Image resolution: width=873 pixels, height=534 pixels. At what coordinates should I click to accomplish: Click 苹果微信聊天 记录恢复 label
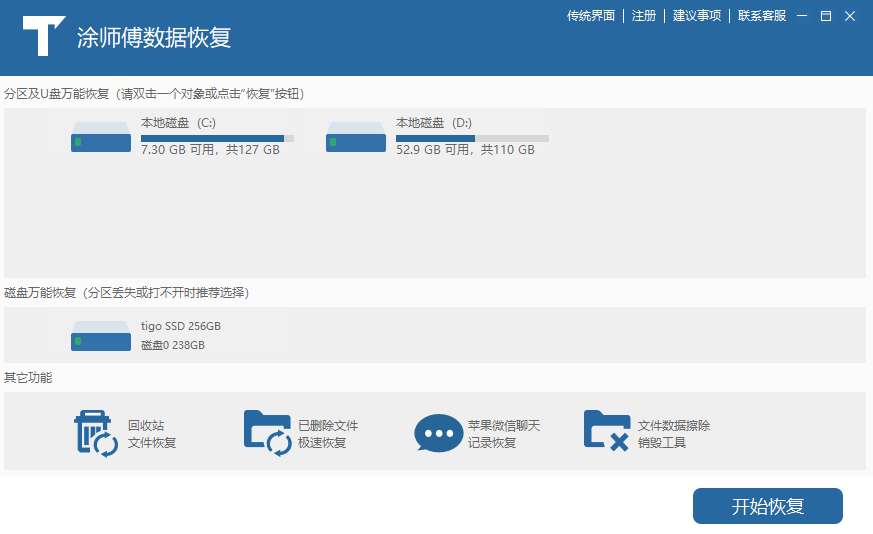[x=504, y=434]
